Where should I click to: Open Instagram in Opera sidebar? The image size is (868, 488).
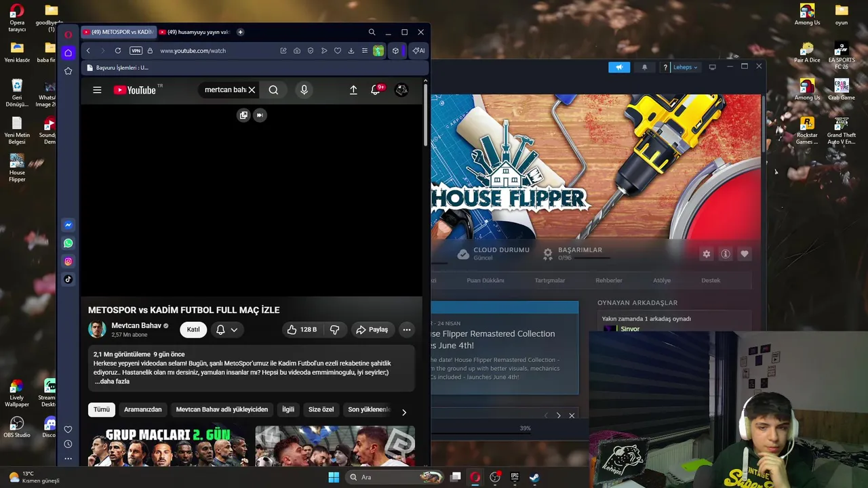click(68, 262)
